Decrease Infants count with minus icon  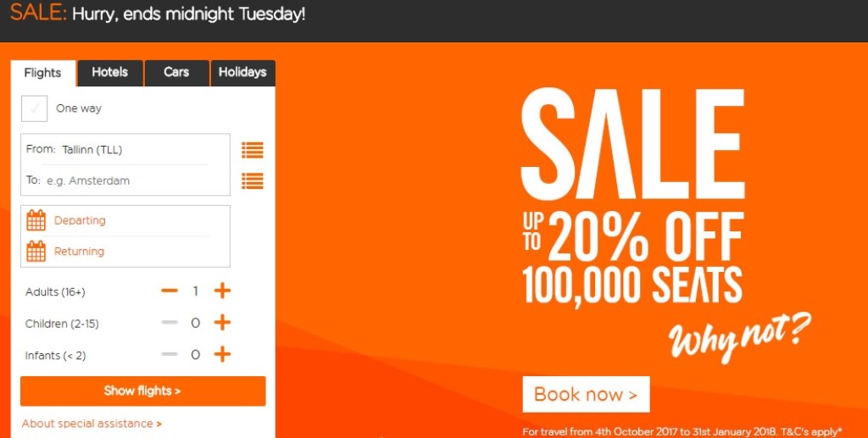[170, 354]
